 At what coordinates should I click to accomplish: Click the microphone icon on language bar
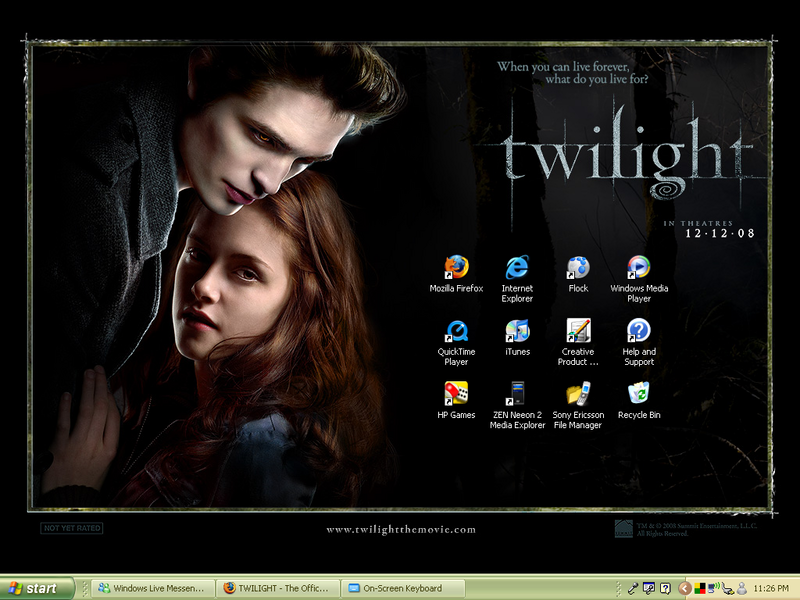[633, 588]
